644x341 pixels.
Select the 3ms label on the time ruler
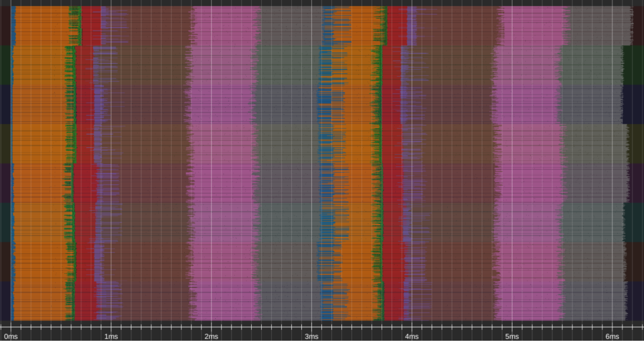pyautogui.click(x=311, y=336)
